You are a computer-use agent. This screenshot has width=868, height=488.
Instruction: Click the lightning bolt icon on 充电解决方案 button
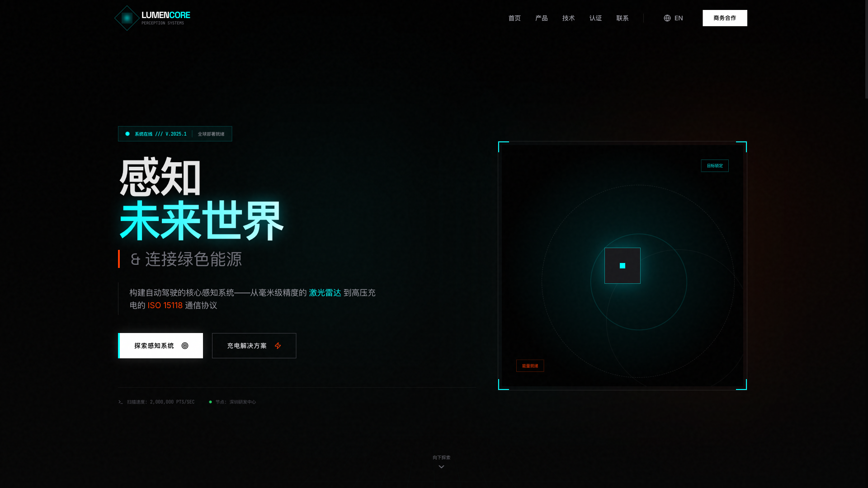[x=278, y=345]
